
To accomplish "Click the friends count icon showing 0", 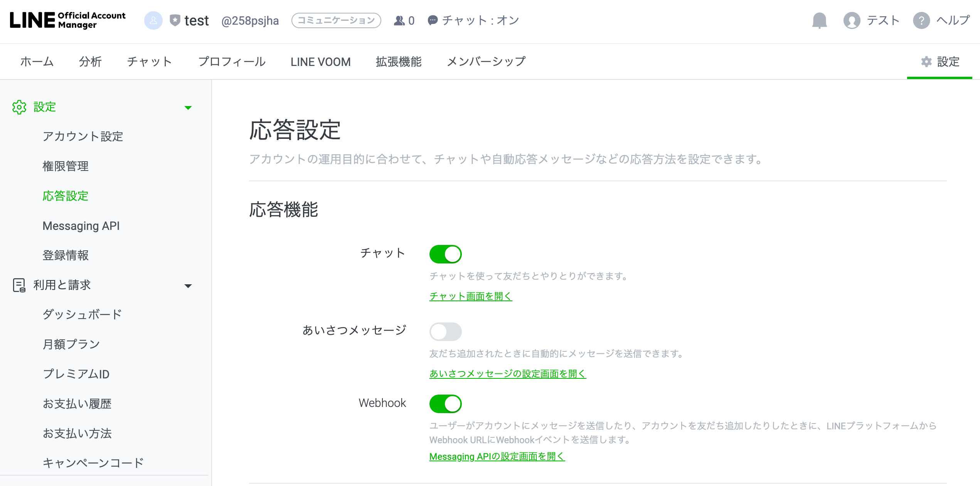I will (x=399, y=21).
